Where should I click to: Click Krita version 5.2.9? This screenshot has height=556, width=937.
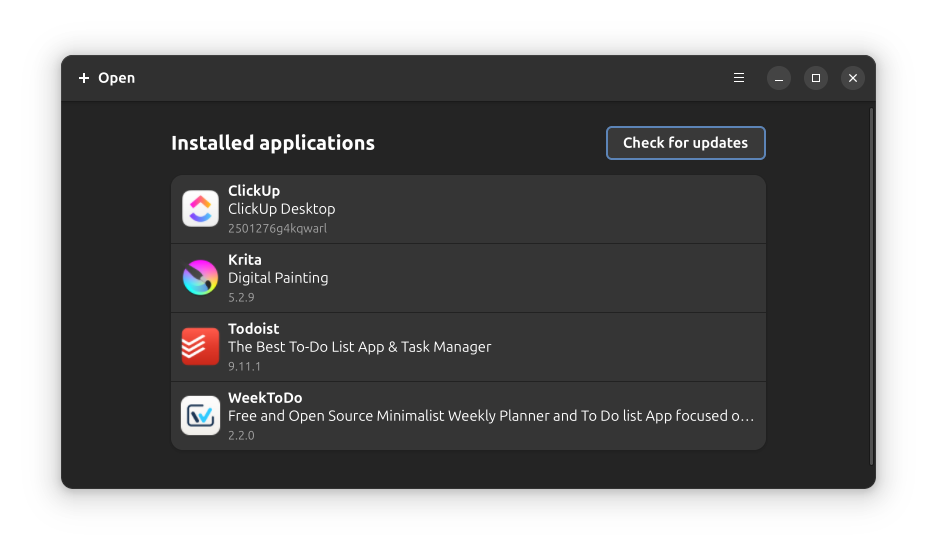[241, 297]
